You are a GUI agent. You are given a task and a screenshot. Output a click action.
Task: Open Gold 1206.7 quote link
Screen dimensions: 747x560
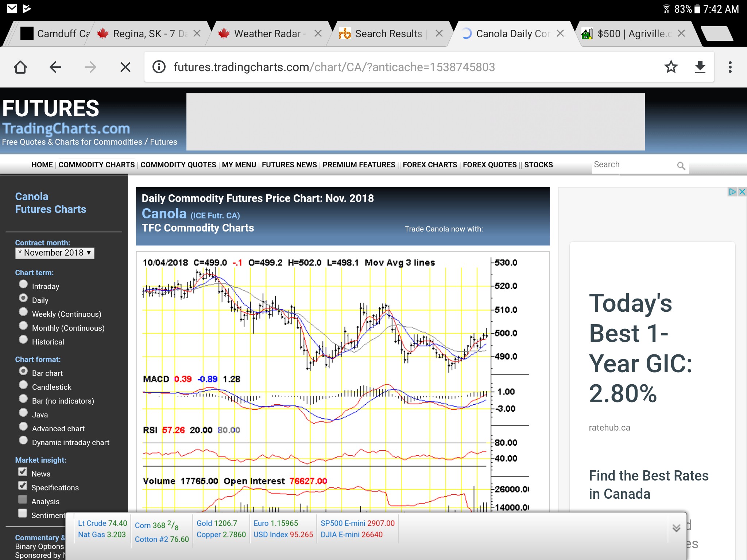(217, 523)
